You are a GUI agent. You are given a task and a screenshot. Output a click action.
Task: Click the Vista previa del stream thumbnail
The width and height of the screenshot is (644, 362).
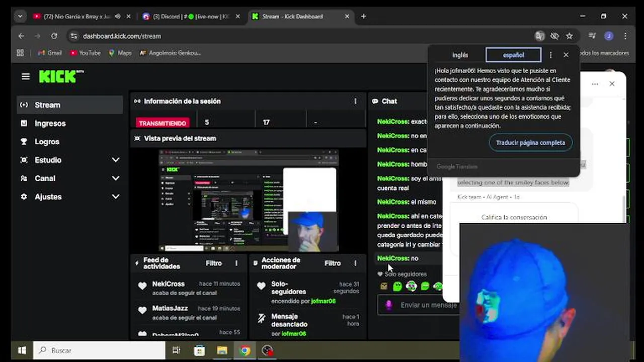(249, 201)
